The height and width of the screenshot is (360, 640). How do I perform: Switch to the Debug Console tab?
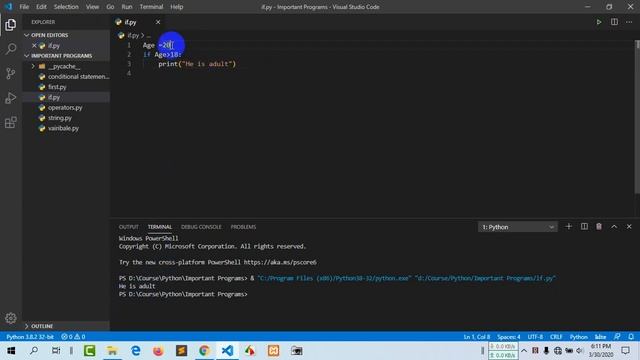201,227
